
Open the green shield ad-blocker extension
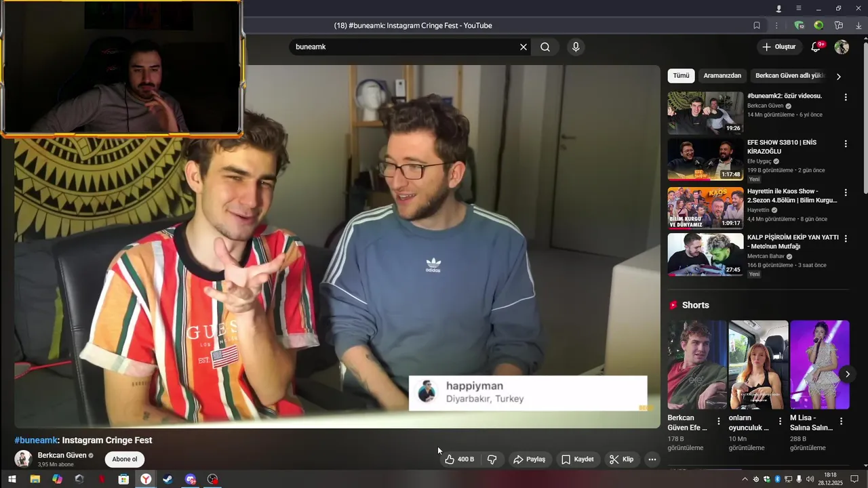[799, 25]
